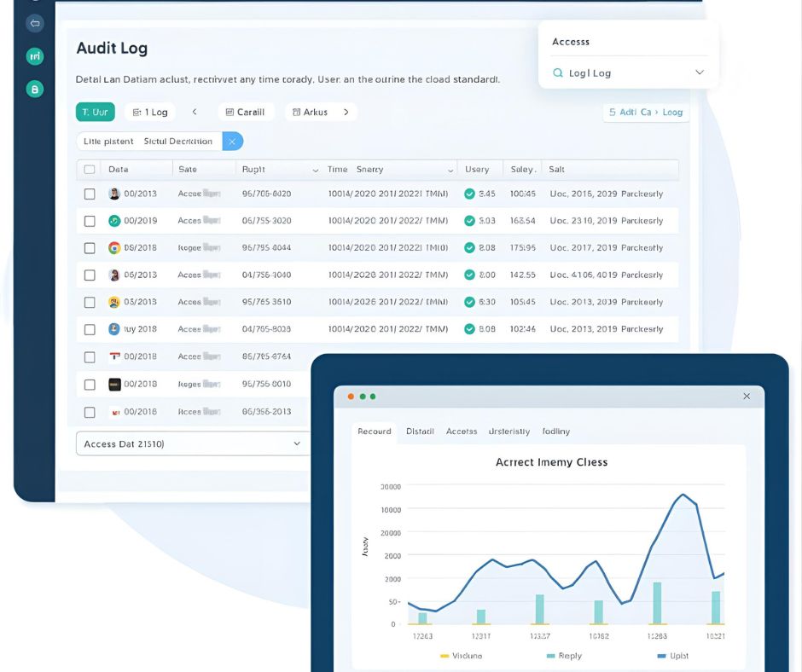Click the search icon beside Logl Log
The image size is (802, 672).
point(557,73)
